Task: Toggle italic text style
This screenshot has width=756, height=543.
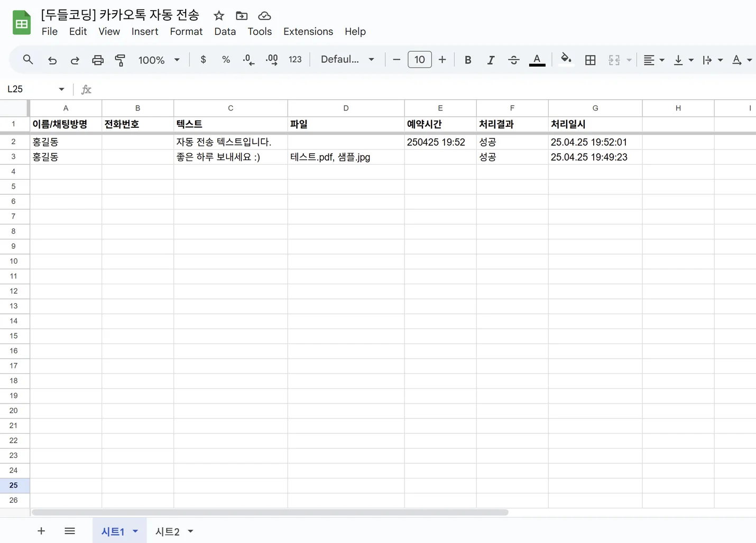Action: [491, 60]
